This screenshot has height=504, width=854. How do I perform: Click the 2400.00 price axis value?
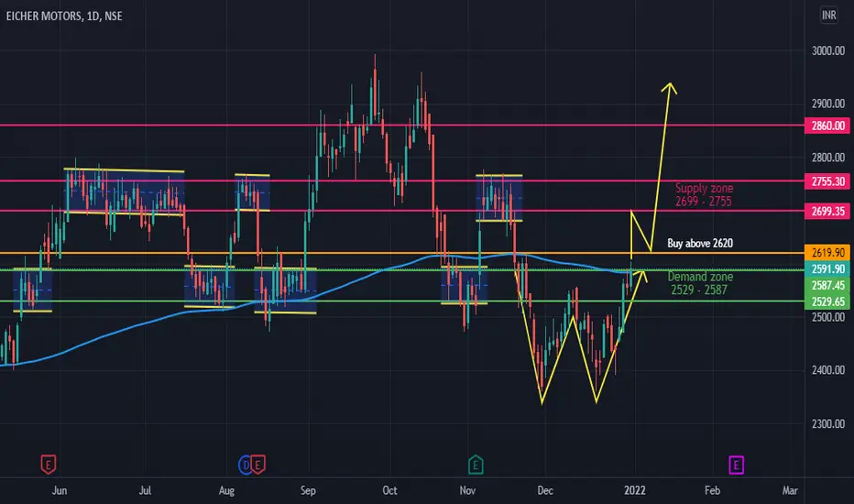[827, 370]
